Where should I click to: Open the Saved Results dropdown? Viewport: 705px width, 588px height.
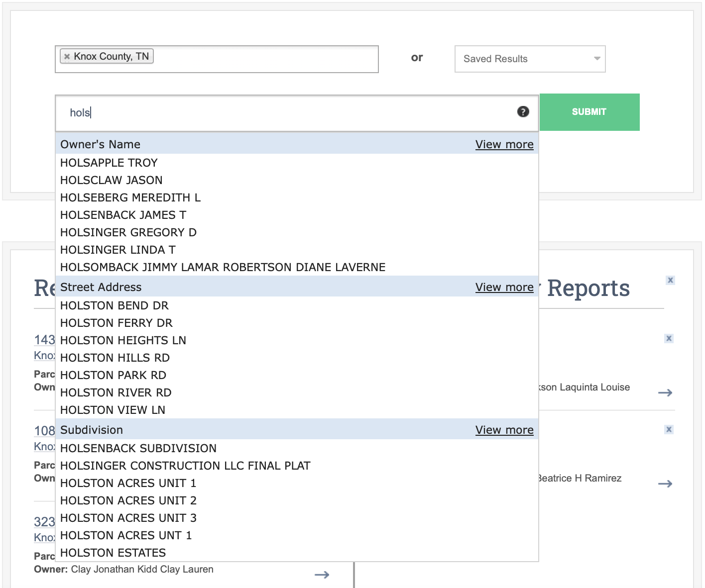(x=530, y=59)
